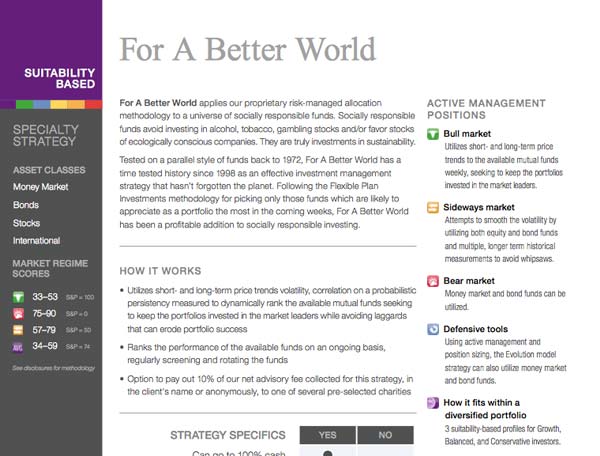Click the SUITABILITY BASED heading
Image resolution: width=600 pixels, height=456 pixels.
tap(60, 78)
